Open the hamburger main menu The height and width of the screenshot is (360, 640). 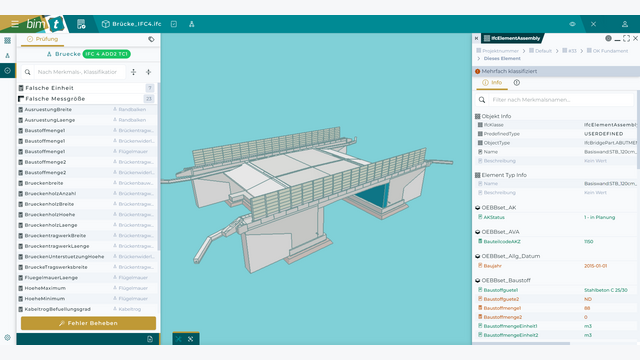pyautogui.click(x=15, y=24)
